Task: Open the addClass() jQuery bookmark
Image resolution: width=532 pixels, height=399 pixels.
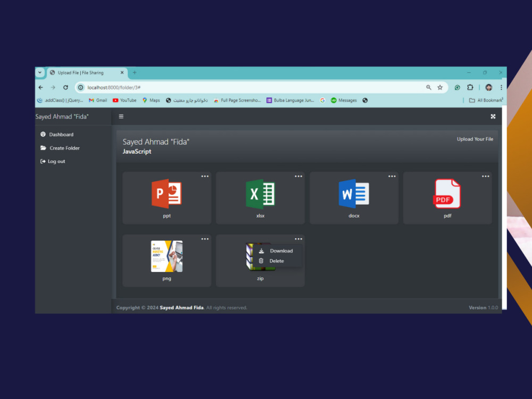Action: point(60,101)
